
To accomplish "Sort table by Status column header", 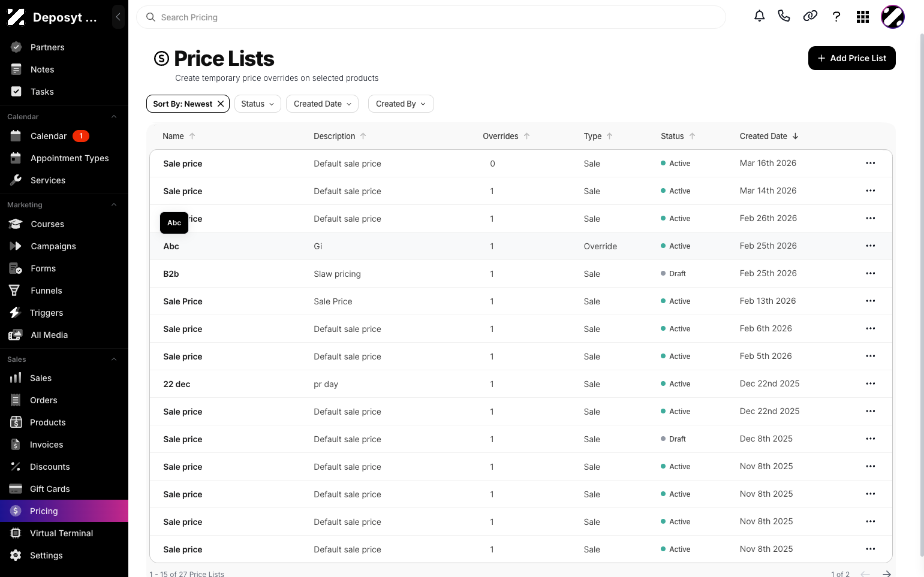I will 678,136.
